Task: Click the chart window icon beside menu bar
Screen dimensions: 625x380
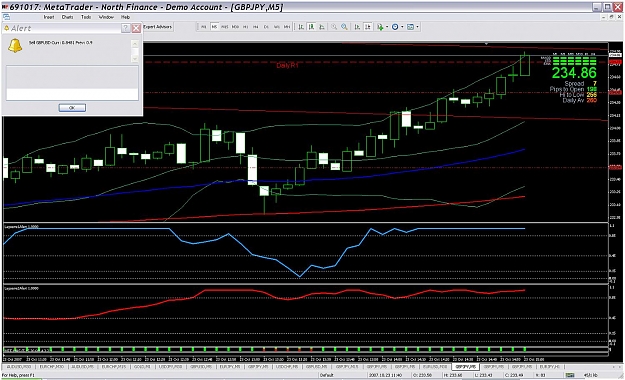Action: coord(6,17)
